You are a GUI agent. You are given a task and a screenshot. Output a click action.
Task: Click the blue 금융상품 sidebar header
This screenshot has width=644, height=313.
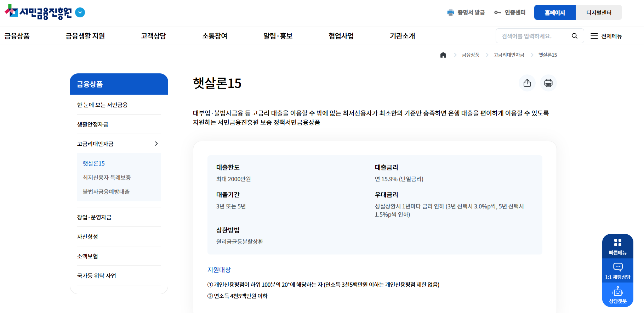[119, 84]
